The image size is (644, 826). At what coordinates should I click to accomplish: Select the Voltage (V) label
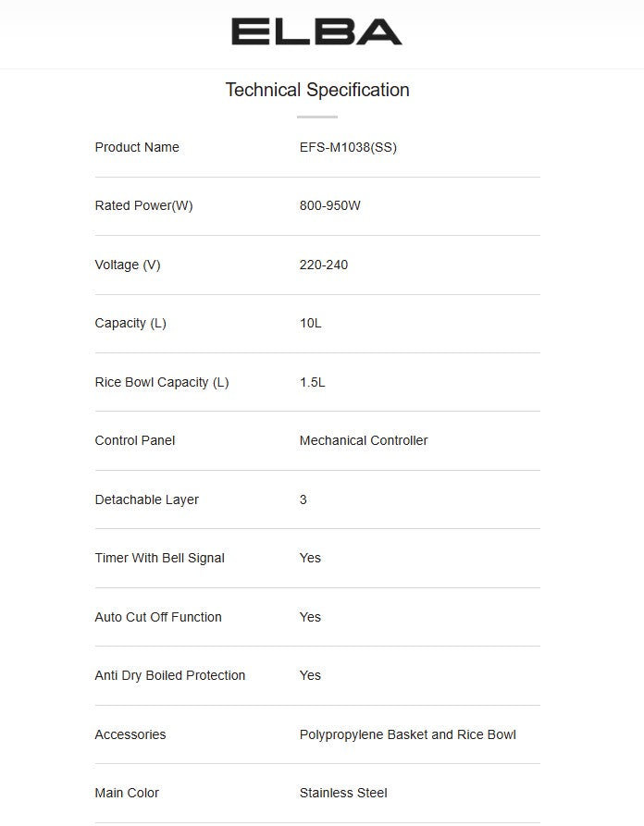coord(128,265)
